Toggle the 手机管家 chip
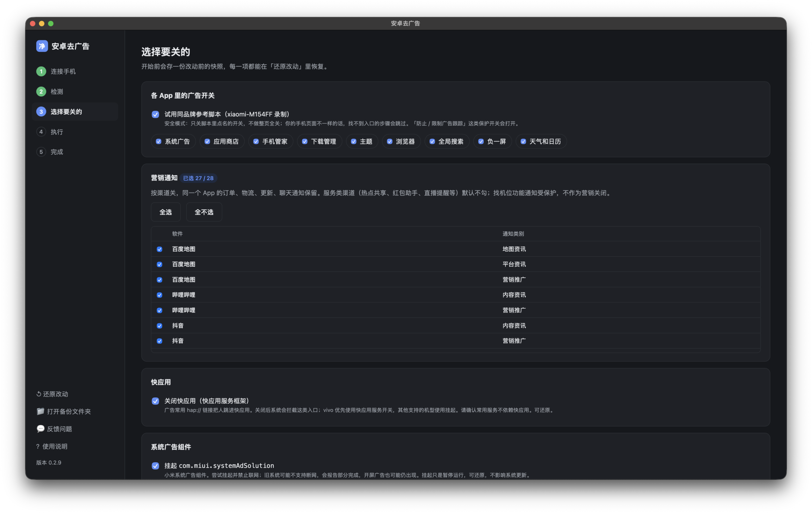812x513 pixels. coord(271,141)
